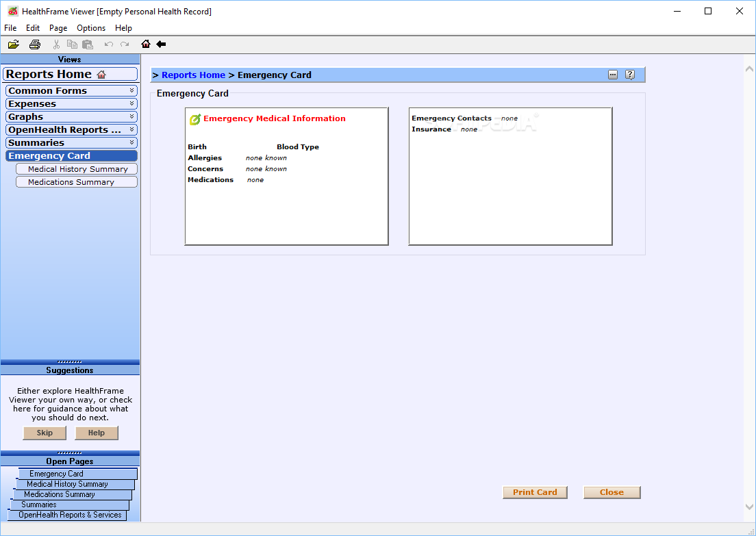Click the Skip button in Suggestions

[45, 433]
